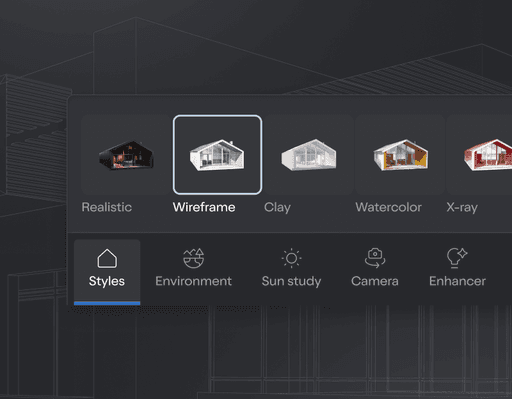Select the Wireframe style thumbnail
This screenshot has width=512, height=399.
tap(217, 155)
